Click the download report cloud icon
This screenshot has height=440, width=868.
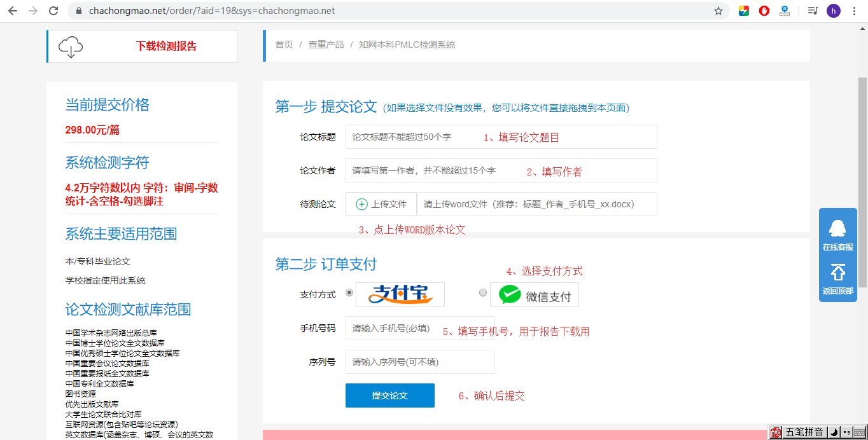point(70,46)
